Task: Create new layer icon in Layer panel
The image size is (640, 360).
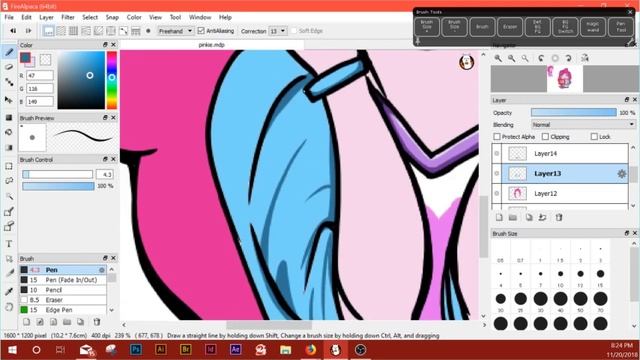Action: click(499, 218)
